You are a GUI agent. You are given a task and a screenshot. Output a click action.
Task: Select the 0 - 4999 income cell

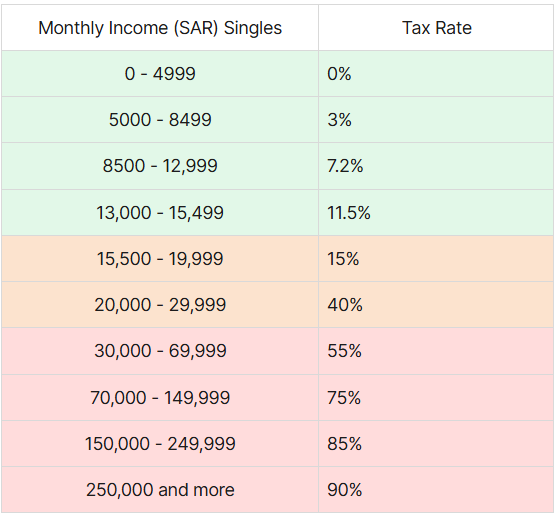coord(160,74)
